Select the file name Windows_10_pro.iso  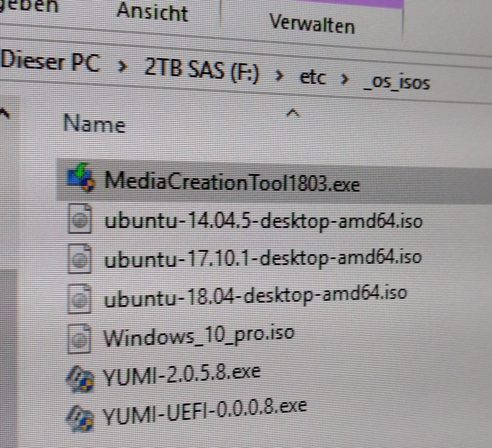pos(199,336)
